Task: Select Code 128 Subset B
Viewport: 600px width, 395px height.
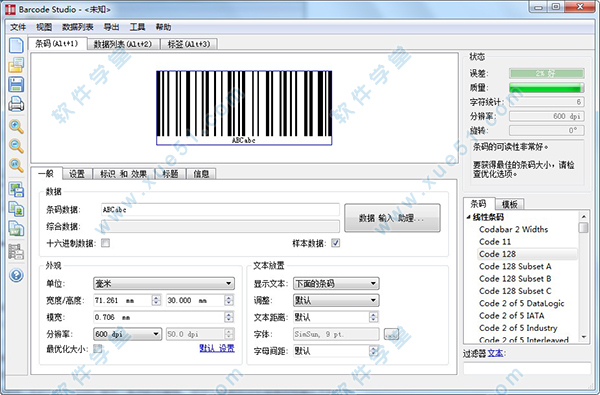Action: point(515,279)
